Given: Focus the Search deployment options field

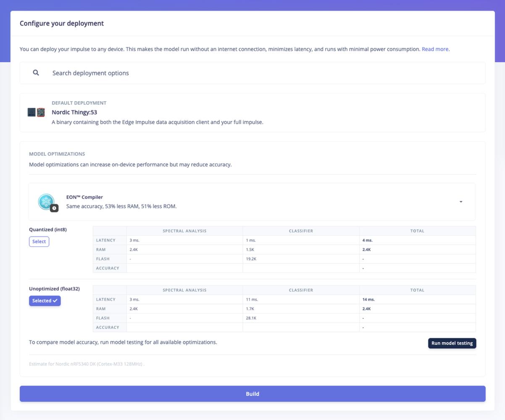Looking at the screenshot, I should click(x=252, y=73).
